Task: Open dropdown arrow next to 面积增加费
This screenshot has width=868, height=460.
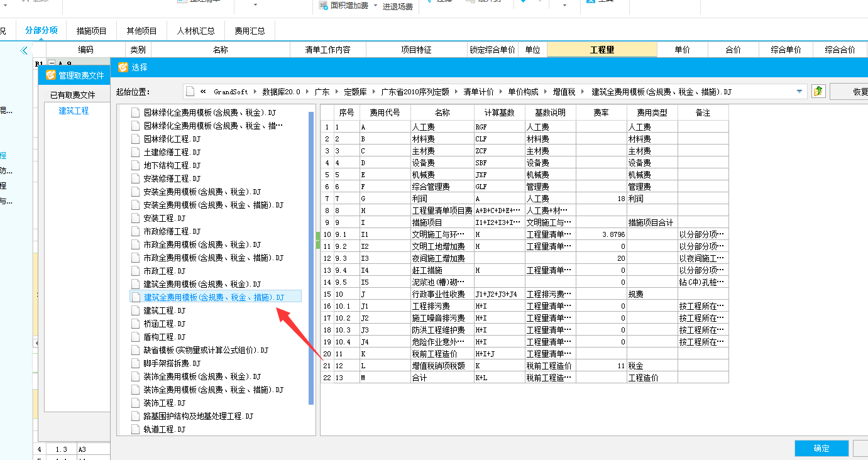Action: (x=375, y=6)
